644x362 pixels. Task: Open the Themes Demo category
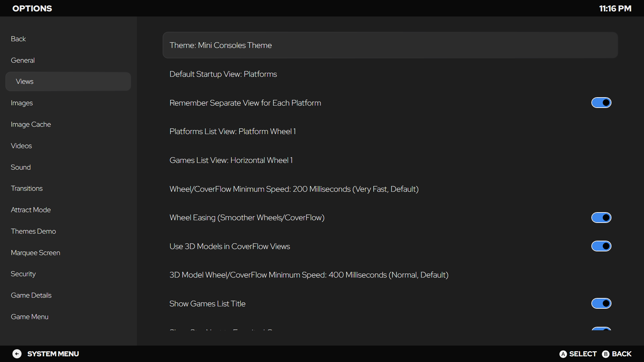pyautogui.click(x=68, y=231)
